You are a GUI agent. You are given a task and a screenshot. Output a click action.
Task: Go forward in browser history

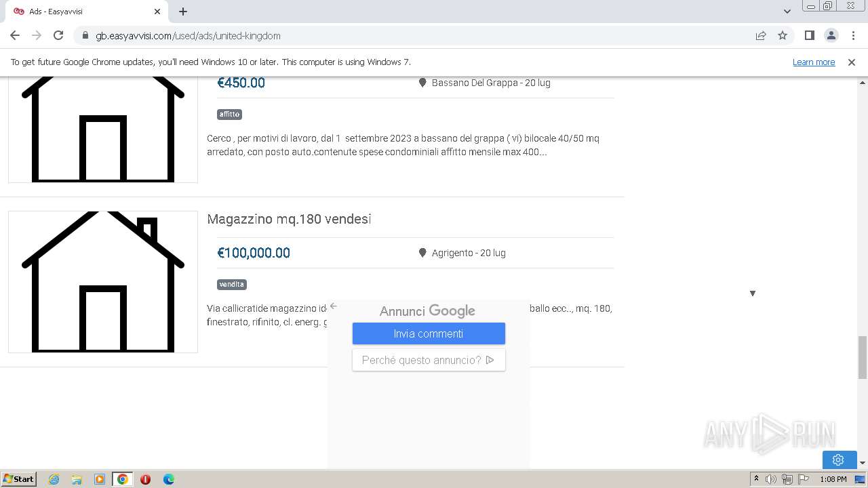pyautogui.click(x=37, y=35)
